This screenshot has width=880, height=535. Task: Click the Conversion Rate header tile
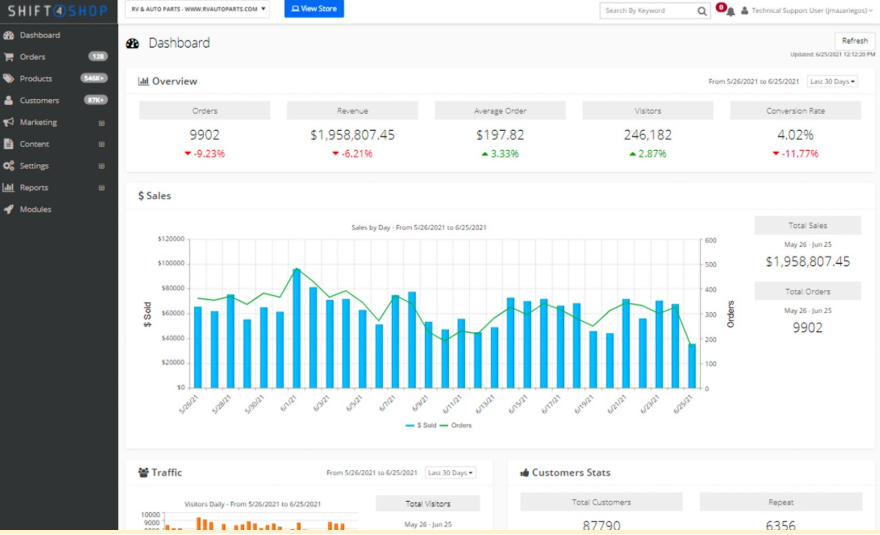[x=795, y=111]
